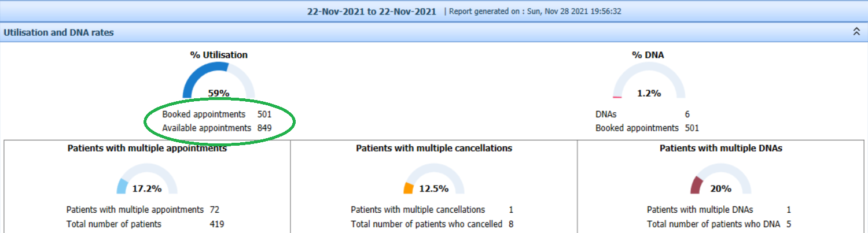Click the Patients with multiple appointments heading

[x=147, y=148]
